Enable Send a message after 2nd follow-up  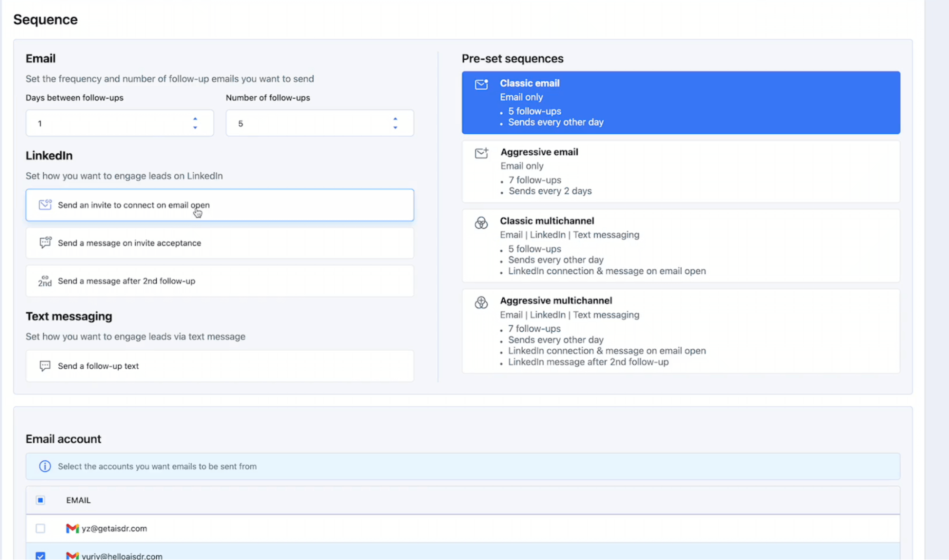tap(219, 281)
